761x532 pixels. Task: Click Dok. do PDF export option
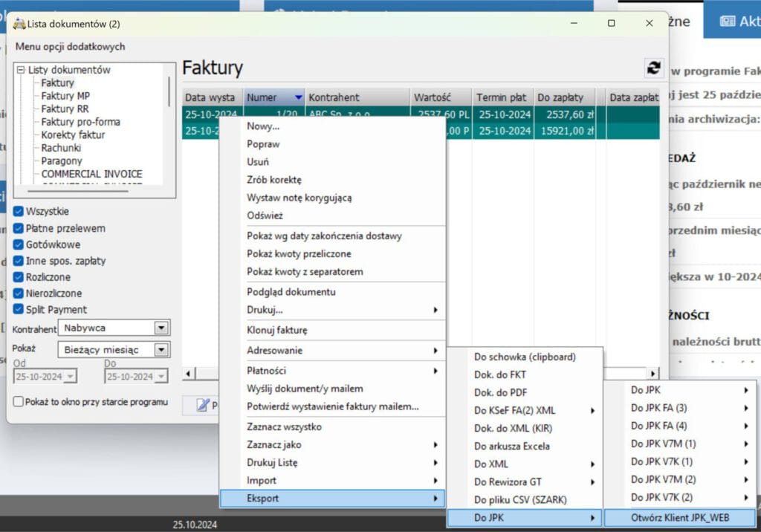500,392
